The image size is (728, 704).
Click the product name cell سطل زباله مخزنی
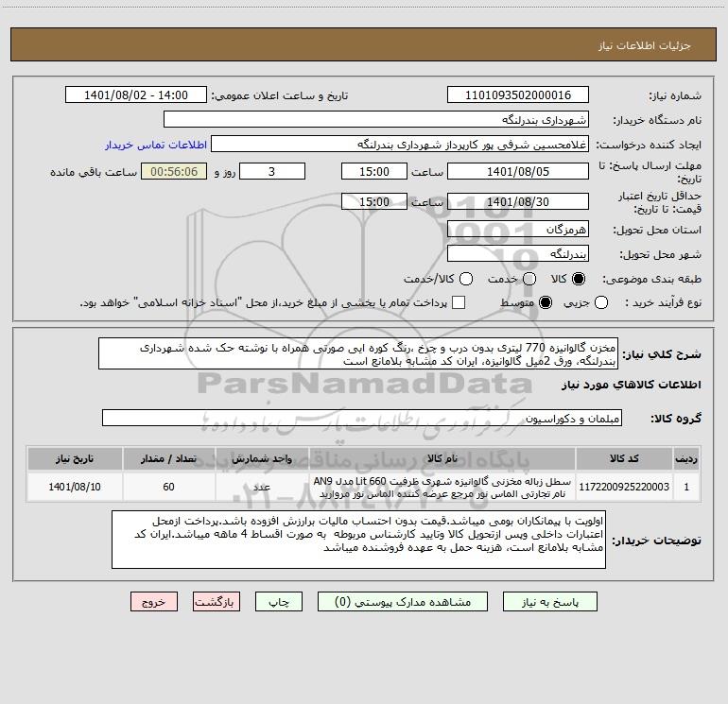[442, 487]
